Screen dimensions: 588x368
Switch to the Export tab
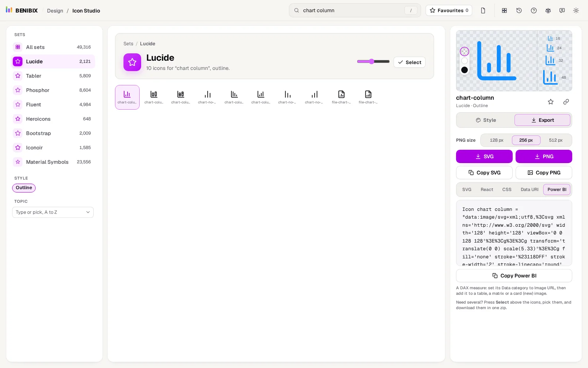(542, 120)
